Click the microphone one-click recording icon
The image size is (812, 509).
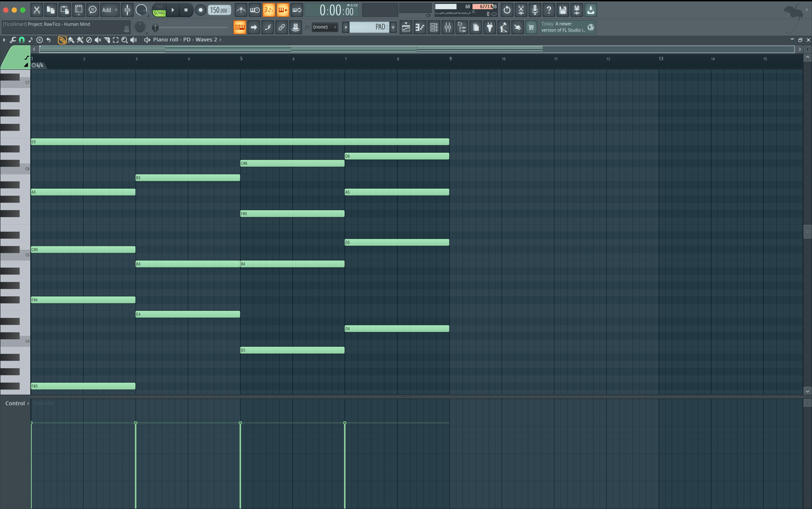pyautogui.click(x=535, y=10)
